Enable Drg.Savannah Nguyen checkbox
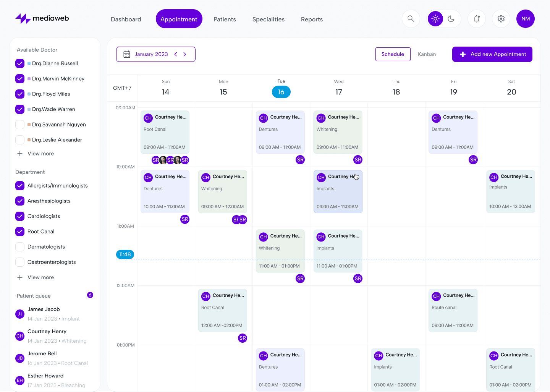 point(20,125)
